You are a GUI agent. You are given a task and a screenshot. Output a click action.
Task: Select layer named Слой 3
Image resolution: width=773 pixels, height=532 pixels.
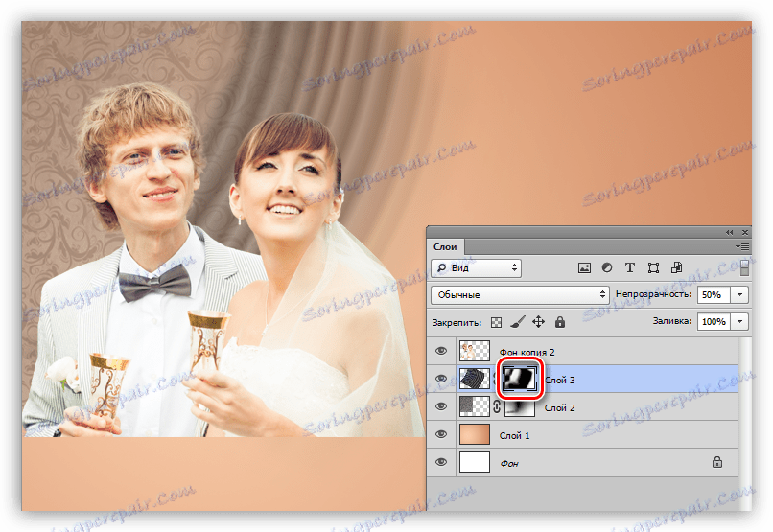(560, 380)
